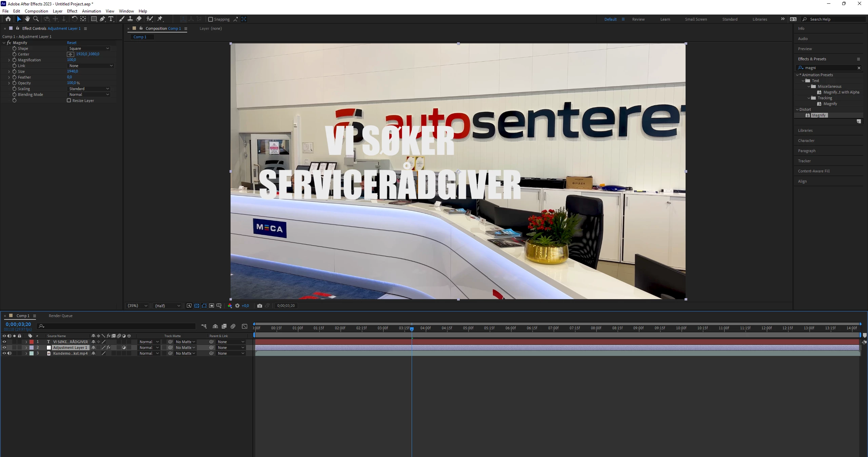This screenshot has width=868, height=457.
Task: Open the resolution dropdown showing Half
Action: click(167, 306)
